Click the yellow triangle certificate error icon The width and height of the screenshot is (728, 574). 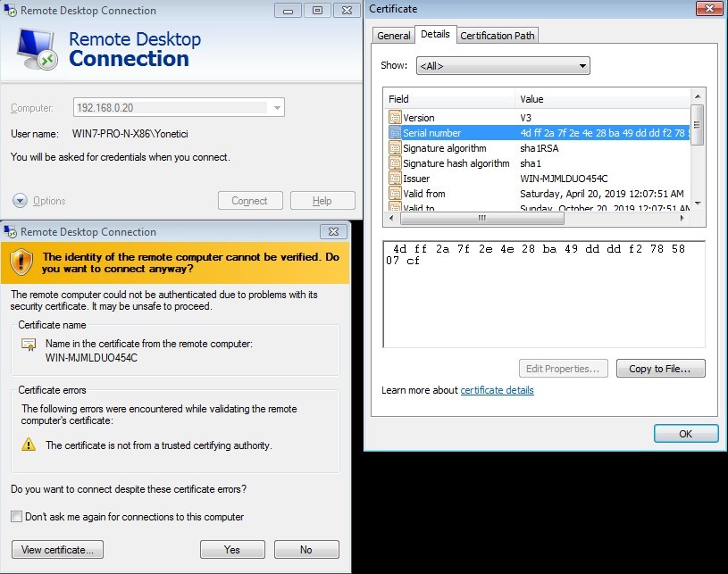click(x=29, y=445)
